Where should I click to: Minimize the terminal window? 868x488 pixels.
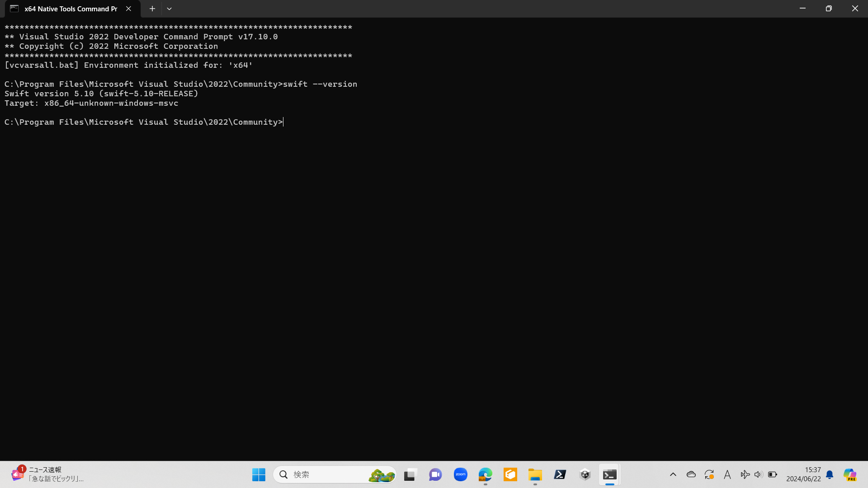click(x=802, y=9)
